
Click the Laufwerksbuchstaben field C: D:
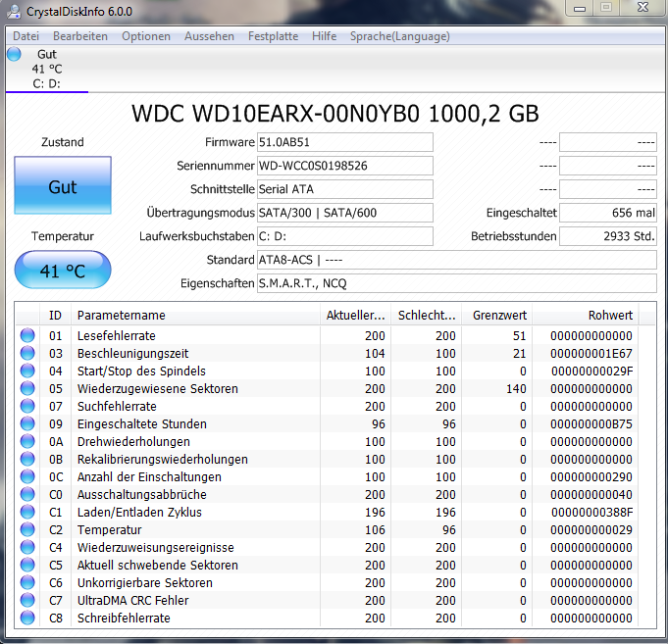(345, 236)
